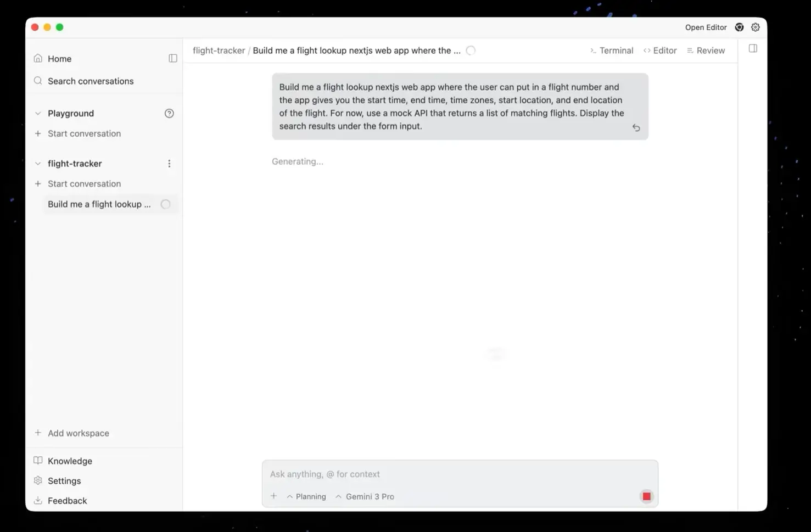
Task: Open the Gemini 3 Pro model dropdown
Action: coord(365,496)
